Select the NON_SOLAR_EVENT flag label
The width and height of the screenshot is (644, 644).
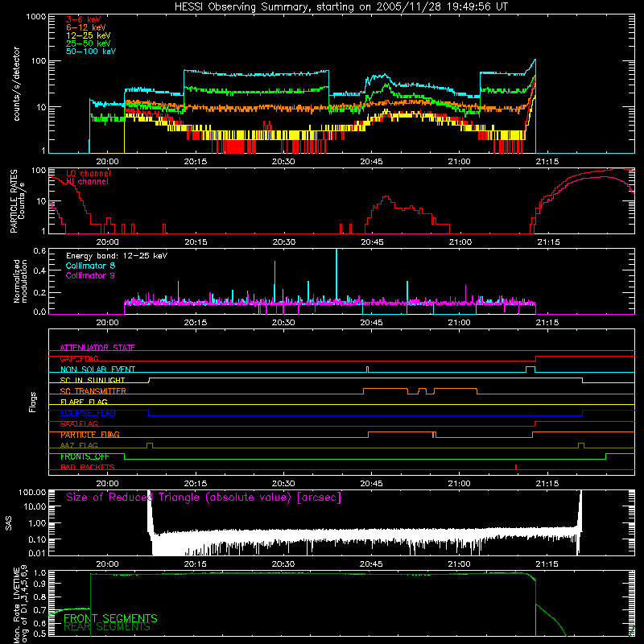coord(97,369)
